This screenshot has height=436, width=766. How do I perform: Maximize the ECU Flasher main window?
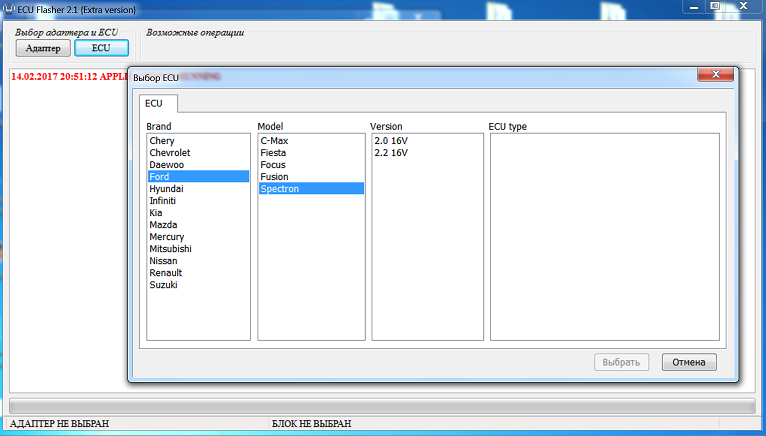[715, 6]
